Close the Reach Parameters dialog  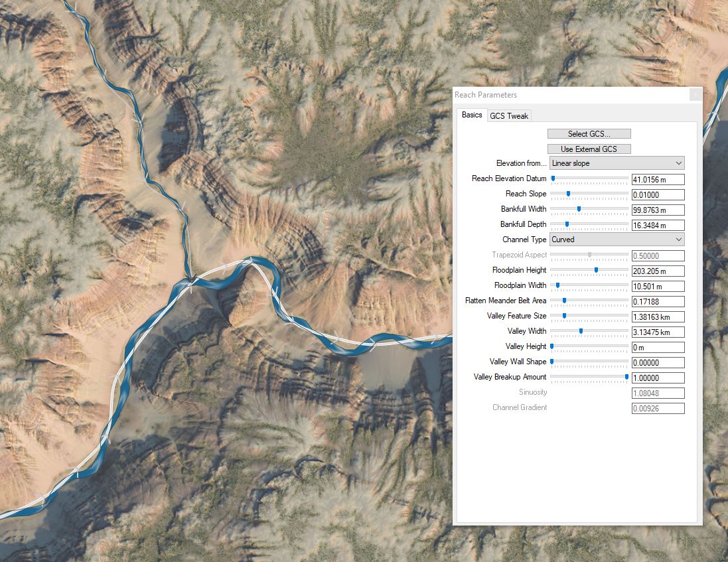click(x=695, y=95)
